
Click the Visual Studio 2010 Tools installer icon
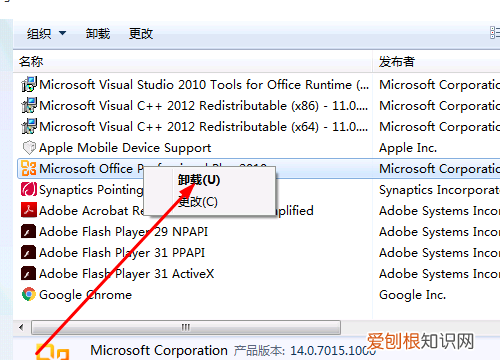29,84
